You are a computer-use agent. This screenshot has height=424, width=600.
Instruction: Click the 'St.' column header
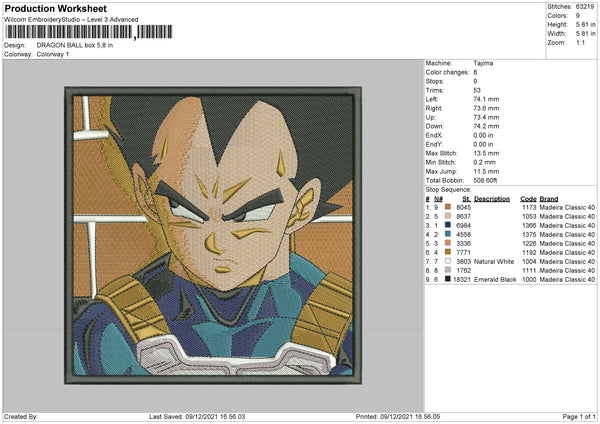(466, 199)
